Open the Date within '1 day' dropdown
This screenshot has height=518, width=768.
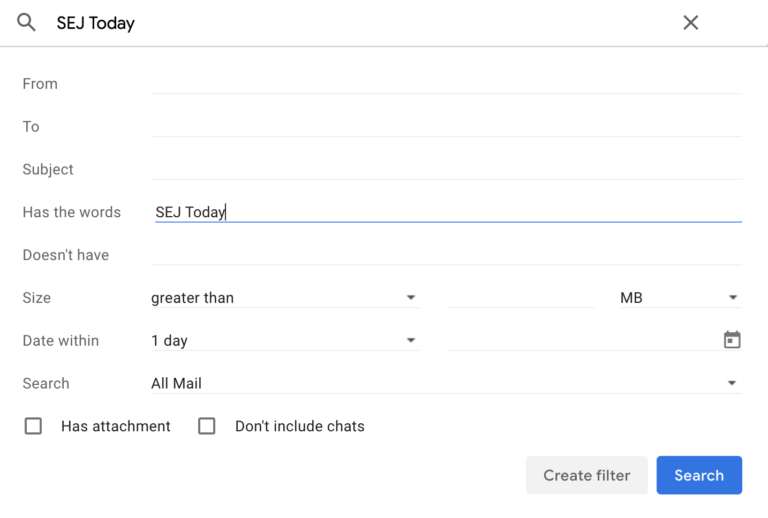click(283, 341)
